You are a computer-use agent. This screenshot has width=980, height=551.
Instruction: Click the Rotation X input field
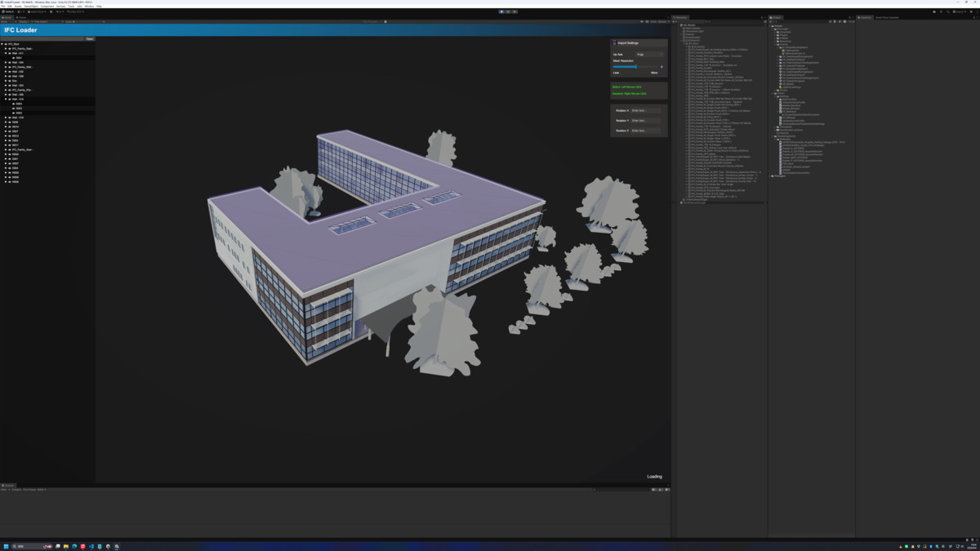[646, 110]
